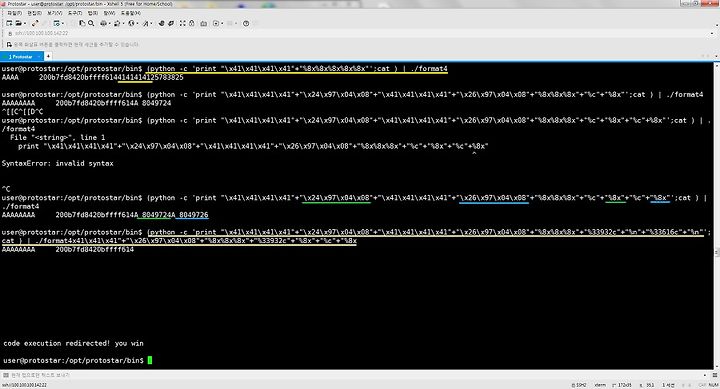This screenshot has height=389, width=720.
Task: Click the tab list dropdown arrow at right
Action: (715, 56)
